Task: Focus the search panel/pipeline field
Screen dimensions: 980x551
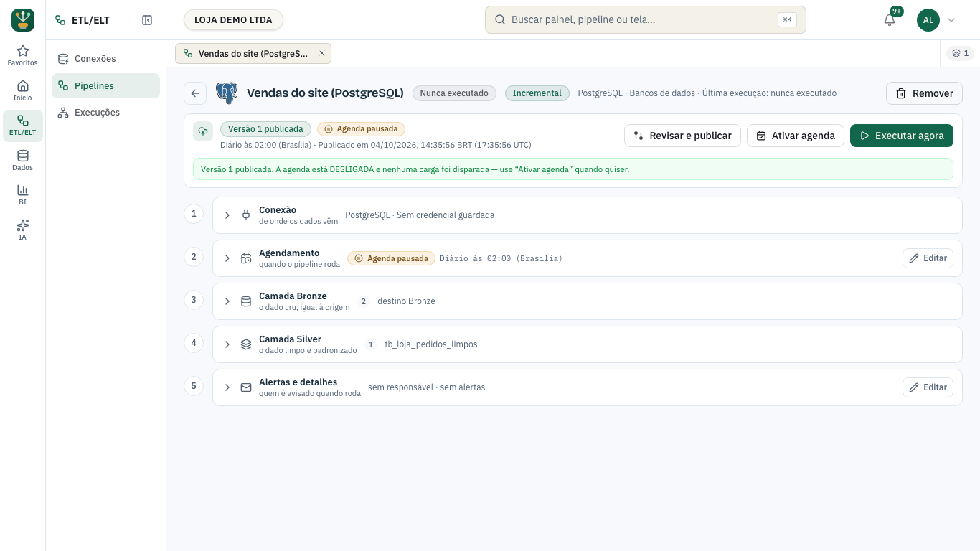Action: [x=646, y=20]
